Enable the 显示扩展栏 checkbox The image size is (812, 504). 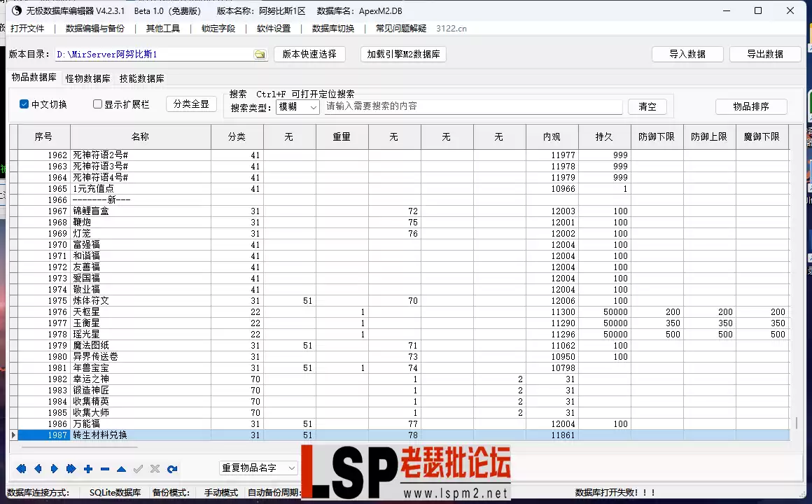[97, 104]
